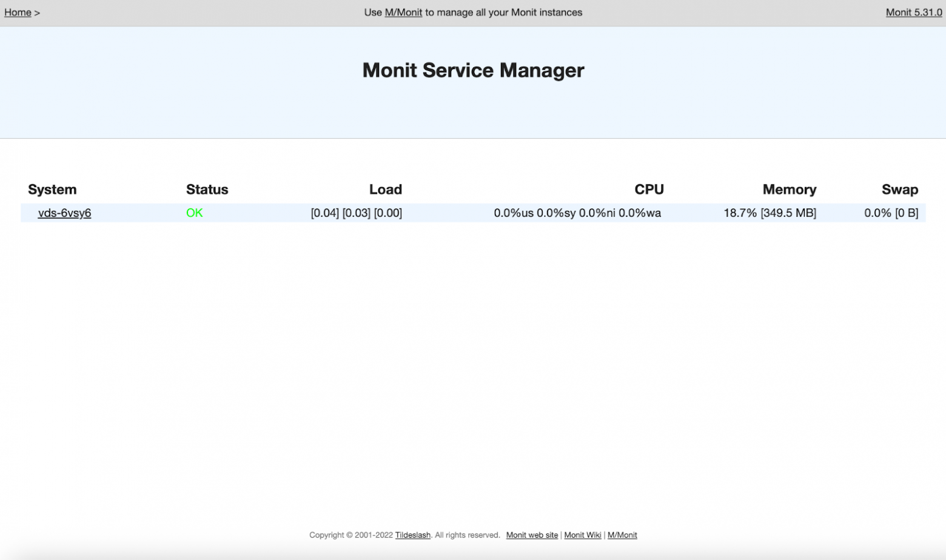Click the Home breadcrumb link
The height and width of the screenshot is (560, 946).
click(18, 12)
